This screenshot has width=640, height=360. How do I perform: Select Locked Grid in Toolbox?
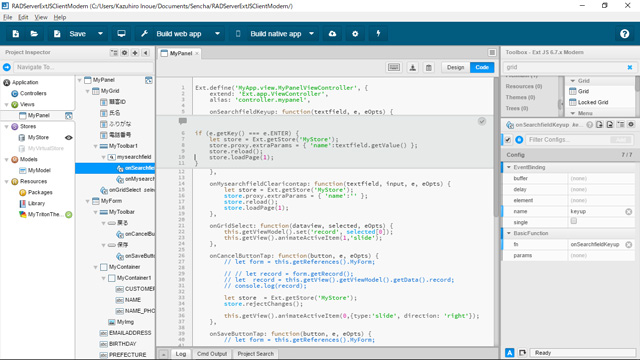point(593,102)
